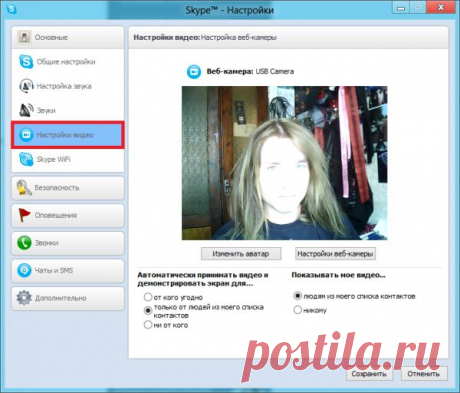Select 'только от людей из моего списка контактов'
The height and width of the screenshot is (393, 460).
[x=148, y=310]
